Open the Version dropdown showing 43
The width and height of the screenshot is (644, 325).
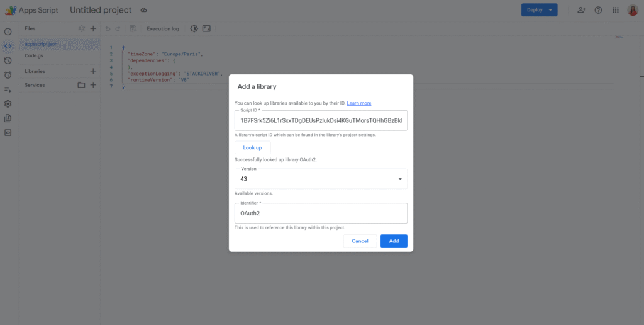[321, 179]
